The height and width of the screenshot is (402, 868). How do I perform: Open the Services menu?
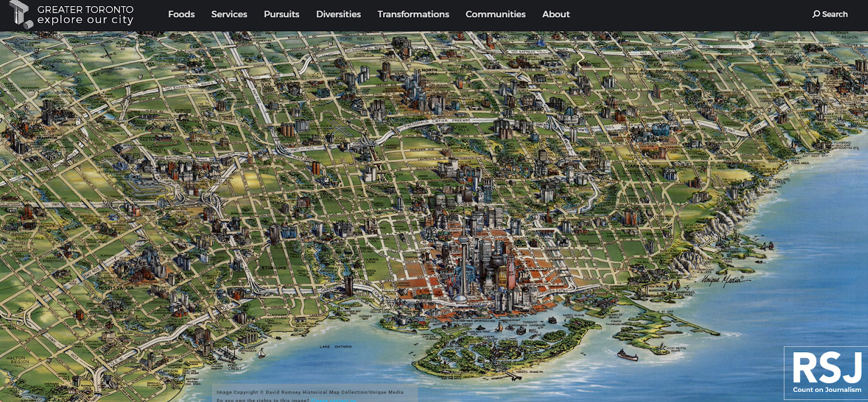pos(229,14)
